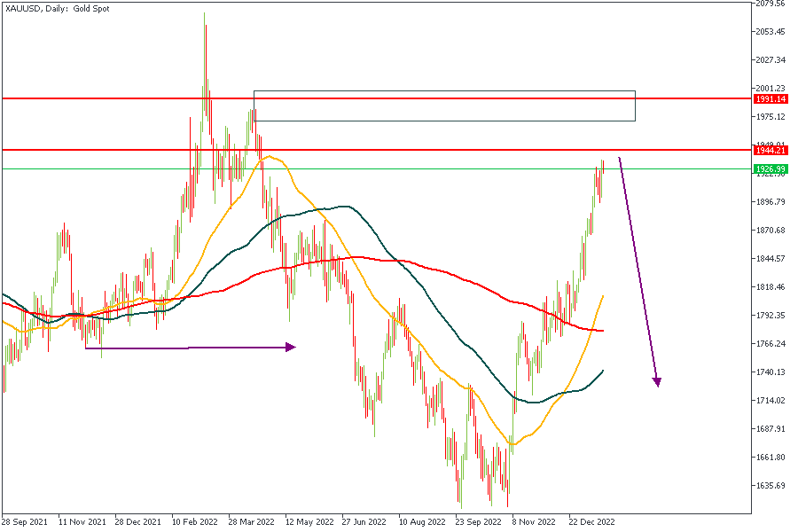Click the 22 Dec 2022 date label
The width and height of the screenshot is (798, 532).
pos(591,522)
